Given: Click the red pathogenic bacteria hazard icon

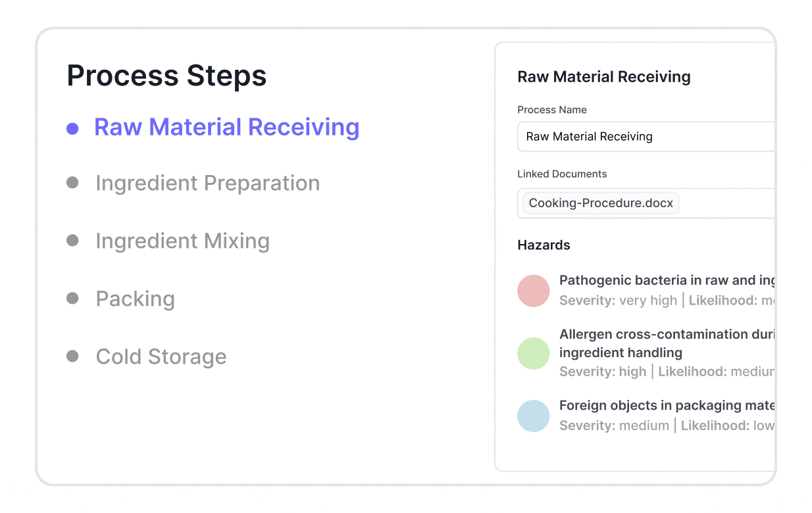Looking at the screenshot, I should tap(533, 291).
